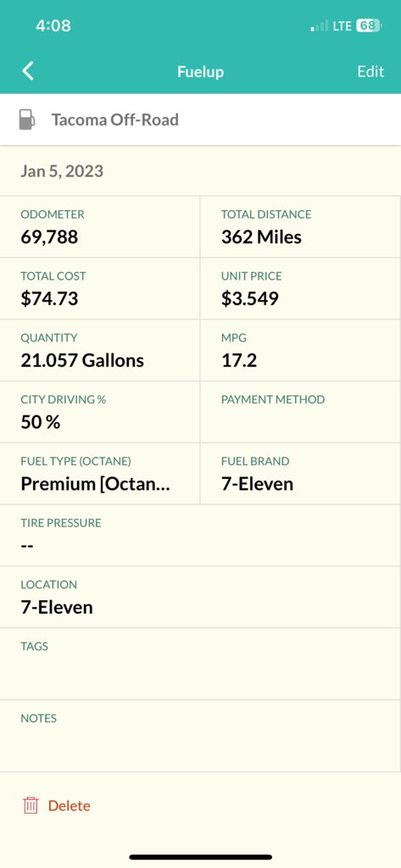Viewport: 401px width, 868px height.
Task: Select the Odometer 69,788 cell
Action: pyautogui.click(x=100, y=226)
